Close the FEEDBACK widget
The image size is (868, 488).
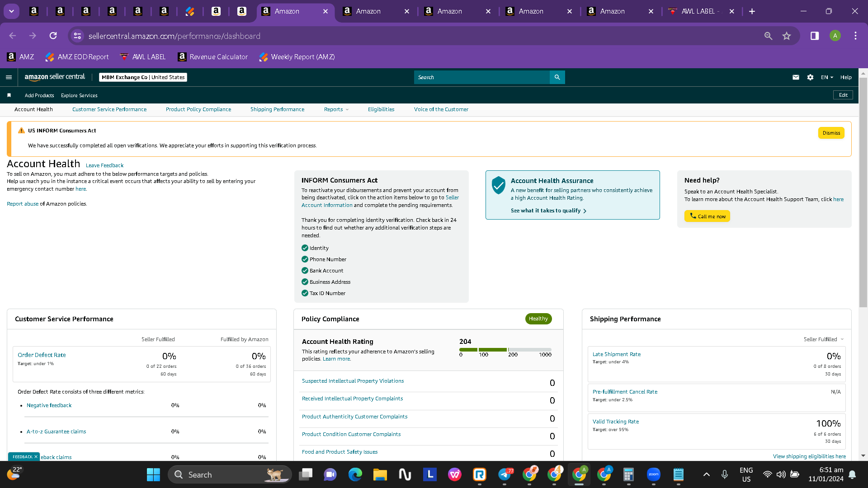tap(36, 457)
